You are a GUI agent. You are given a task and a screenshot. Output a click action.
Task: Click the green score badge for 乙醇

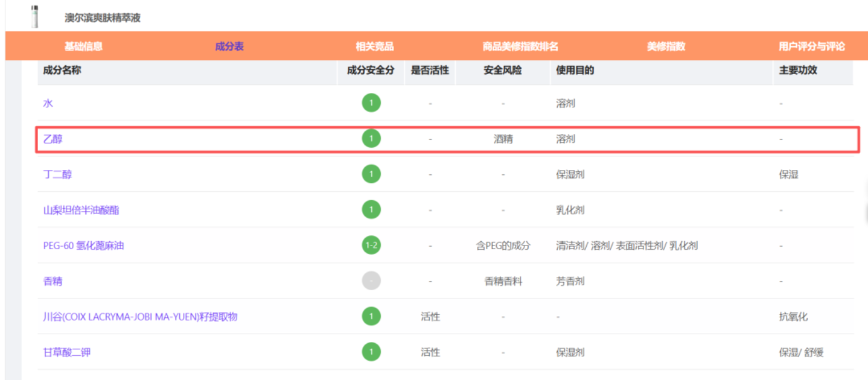pyautogui.click(x=371, y=139)
